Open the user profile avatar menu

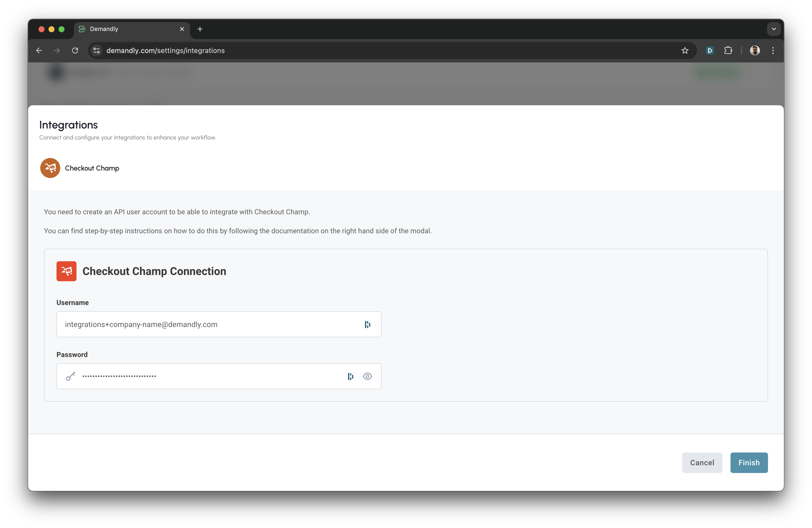[x=755, y=50]
